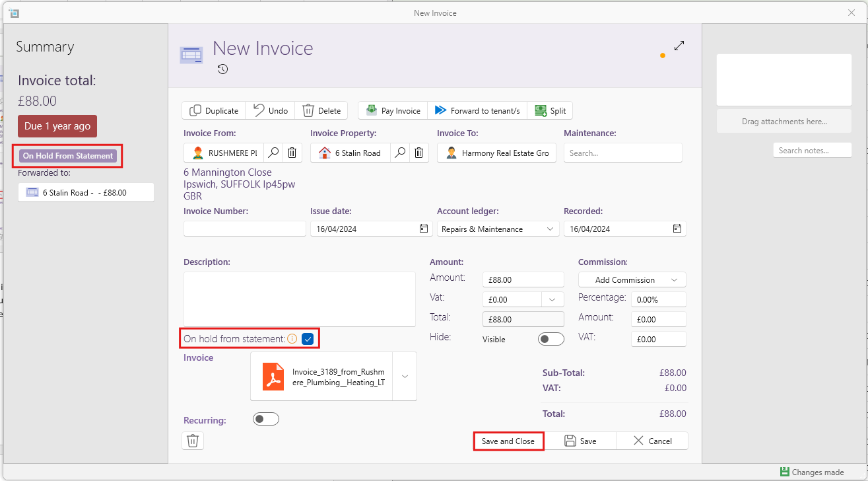Screen dimensions: 868x481
Task: Uncheck On hold from statement checkbox
Action: pos(308,339)
